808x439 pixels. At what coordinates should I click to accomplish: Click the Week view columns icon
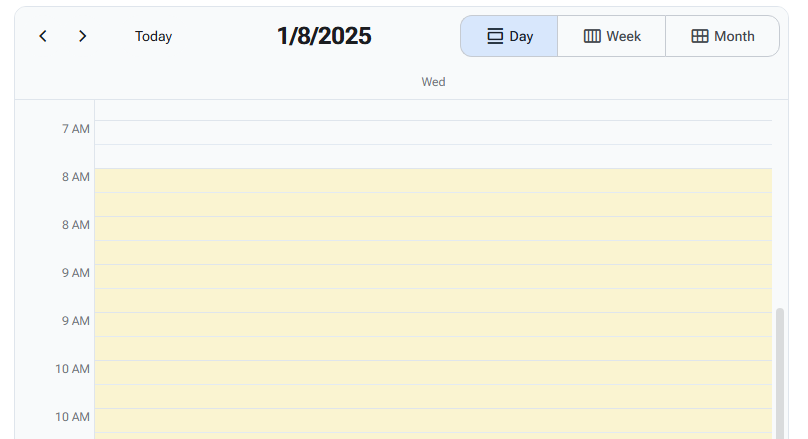592,36
